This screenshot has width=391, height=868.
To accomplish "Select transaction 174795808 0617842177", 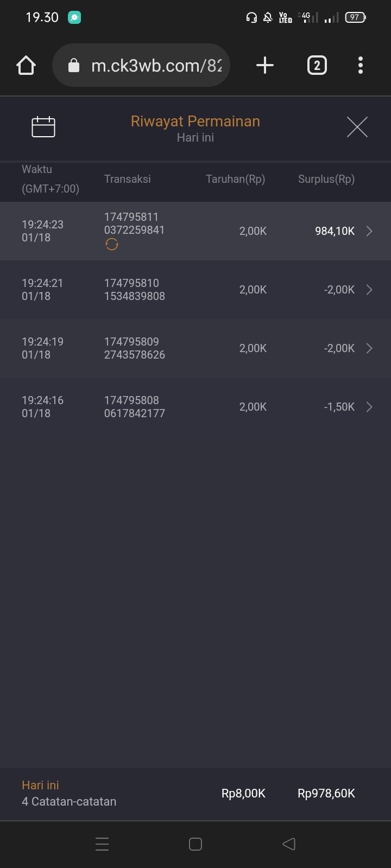I will (x=134, y=407).
